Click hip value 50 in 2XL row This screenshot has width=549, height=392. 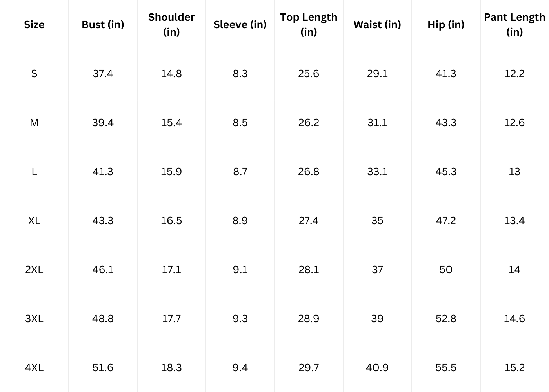click(x=446, y=270)
